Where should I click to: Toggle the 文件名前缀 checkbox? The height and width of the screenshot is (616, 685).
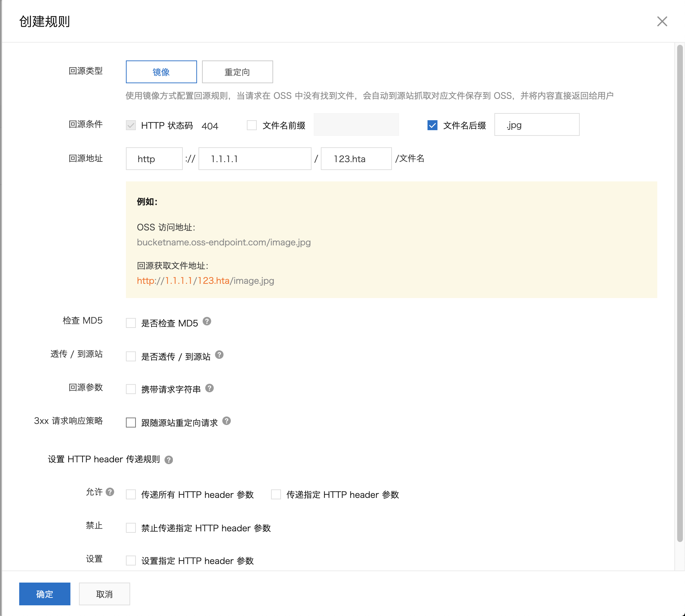click(x=252, y=125)
